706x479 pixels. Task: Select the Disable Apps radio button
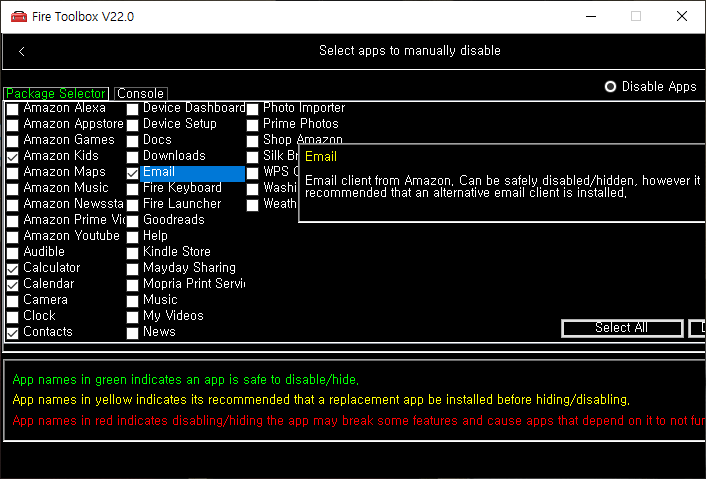pyautogui.click(x=610, y=86)
